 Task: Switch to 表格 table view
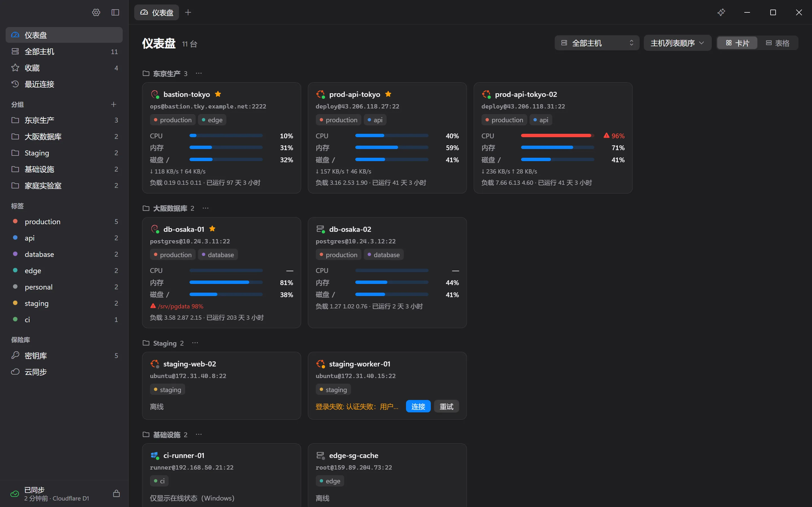click(x=777, y=43)
